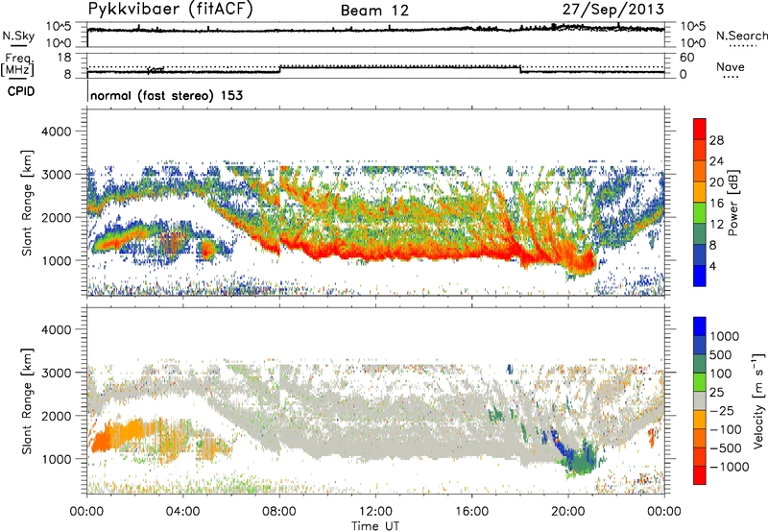Screen dimensions: 768x532
Task: Click the '-1000' label on the Velocity colorbar
Action: (730, 467)
